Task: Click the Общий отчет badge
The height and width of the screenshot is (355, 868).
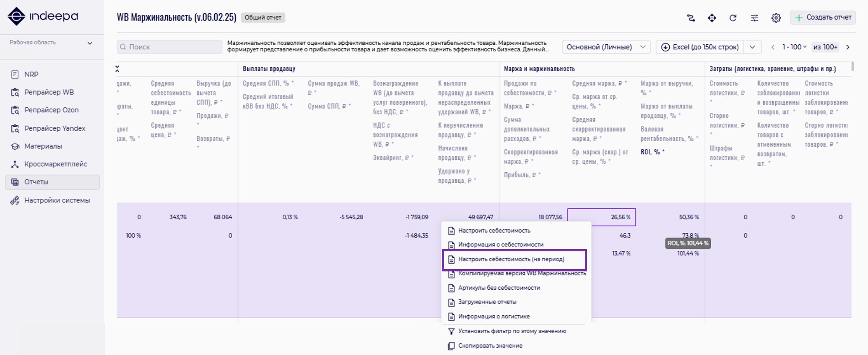Action: click(x=263, y=17)
